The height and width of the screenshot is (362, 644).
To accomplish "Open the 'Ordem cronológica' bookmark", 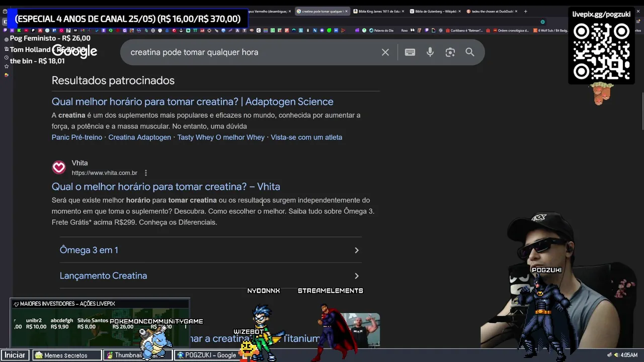I will [511, 30].
